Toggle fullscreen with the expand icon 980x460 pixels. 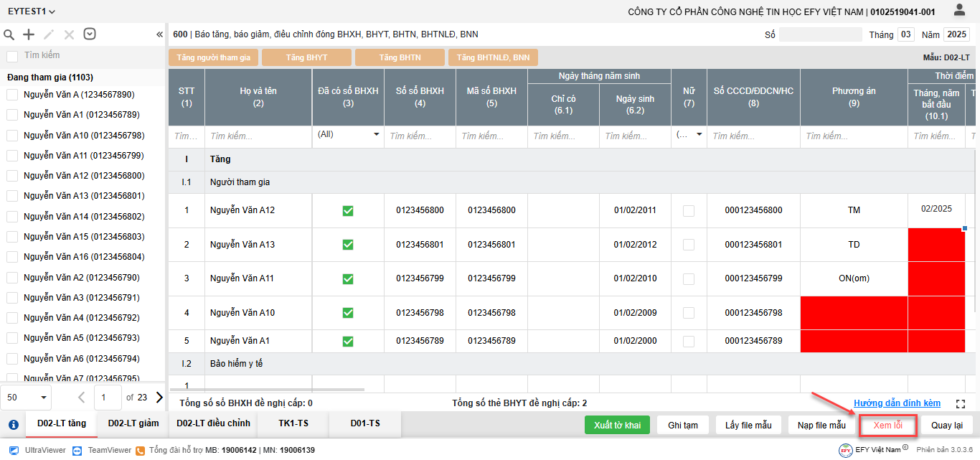pos(961,404)
